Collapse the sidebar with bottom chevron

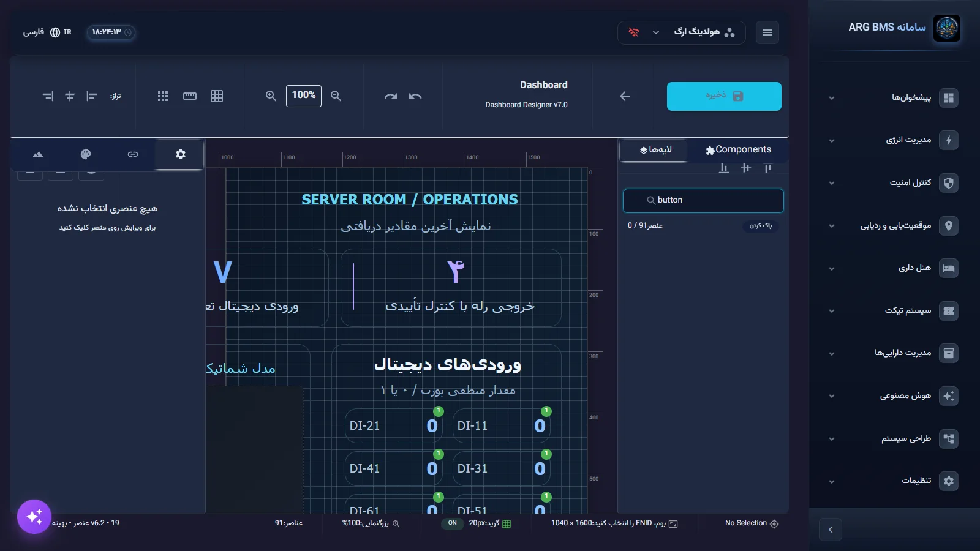831,530
